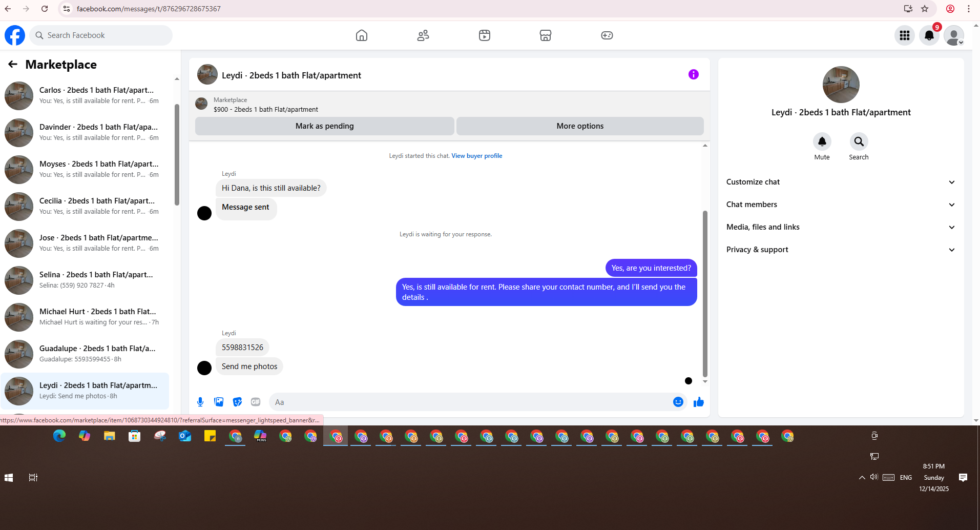The image size is (980, 530).
Task: Open the Guadalupe conversation
Action: 86,354
